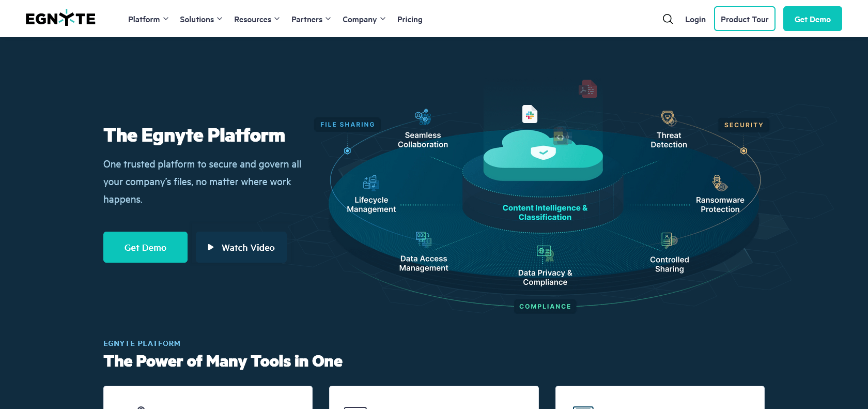Click the Ransomware Protection label
The height and width of the screenshot is (409, 868).
coord(720,204)
